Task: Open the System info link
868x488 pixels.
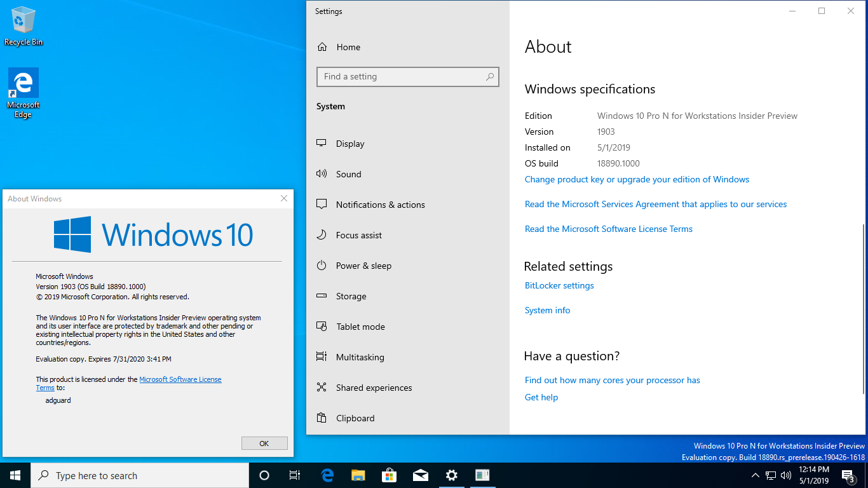Action: 547,310
